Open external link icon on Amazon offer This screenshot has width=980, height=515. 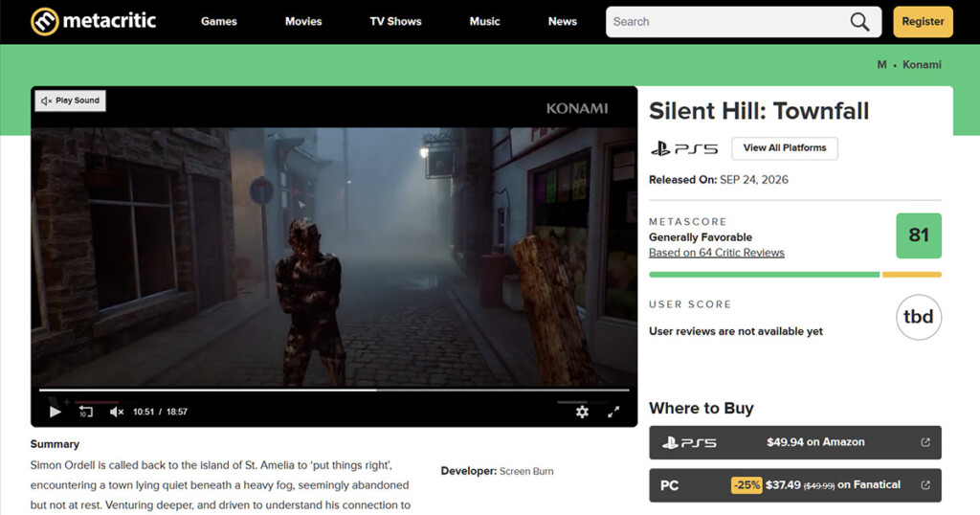pyautogui.click(x=925, y=442)
